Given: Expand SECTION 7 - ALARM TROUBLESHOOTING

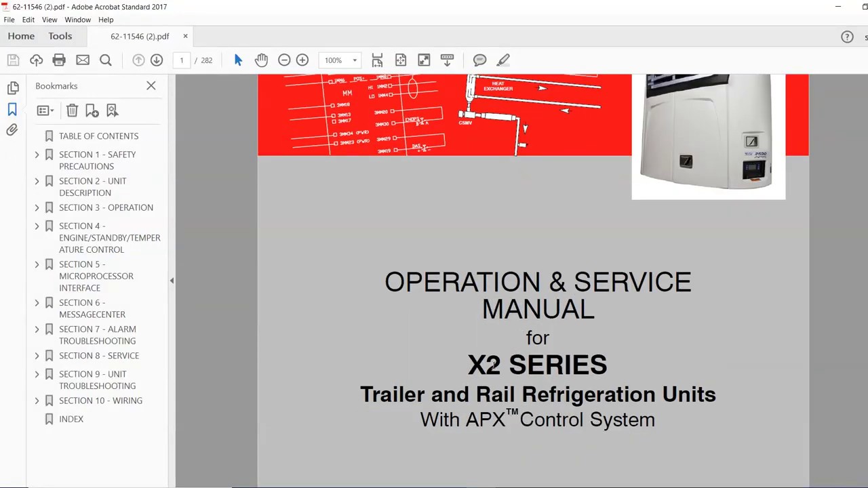Looking at the screenshot, I should point(37,329).
